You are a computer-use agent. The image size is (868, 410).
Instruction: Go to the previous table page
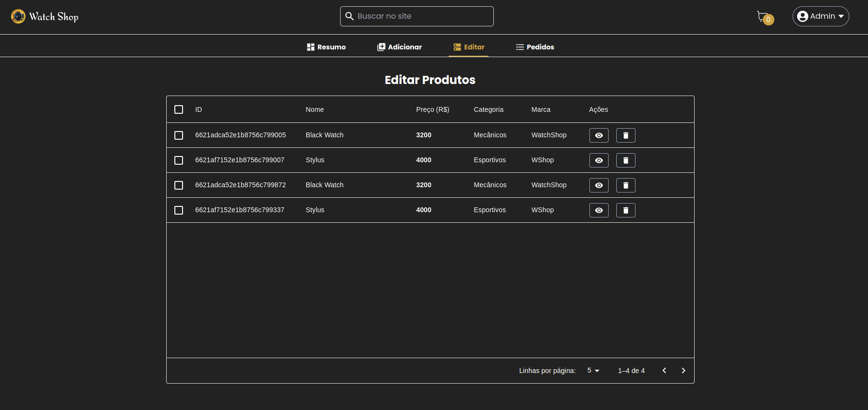[664, 371]
